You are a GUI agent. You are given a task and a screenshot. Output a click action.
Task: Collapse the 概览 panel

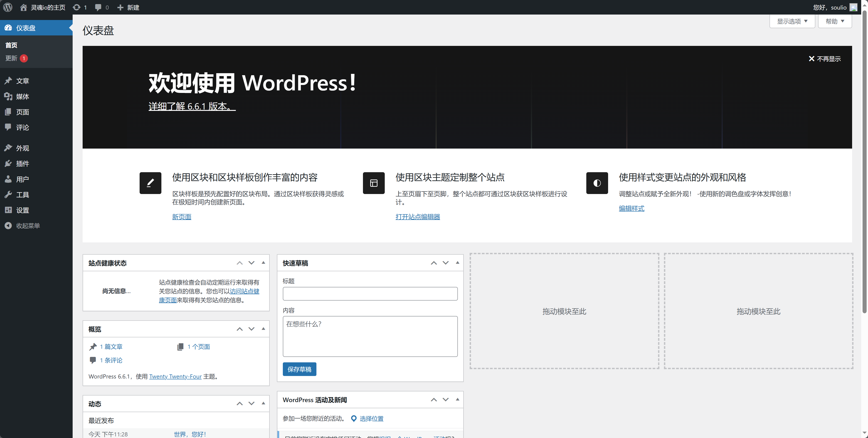tap(263, 329)
